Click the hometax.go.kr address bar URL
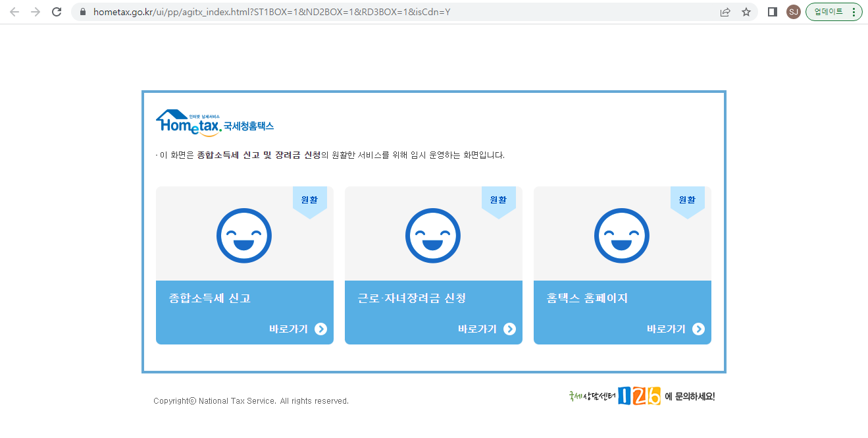The image size is (868, 438). click(x=272, y=12)
